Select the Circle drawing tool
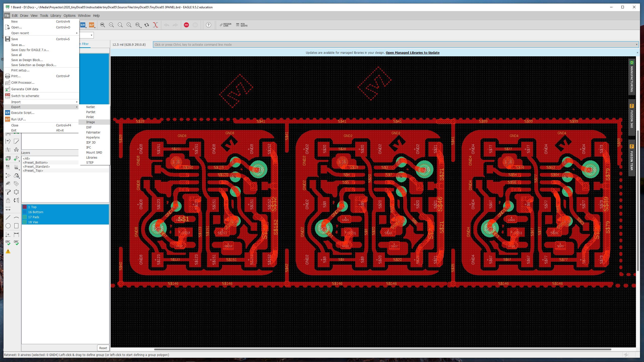This screenshot has width=644, height=362. 8,226
